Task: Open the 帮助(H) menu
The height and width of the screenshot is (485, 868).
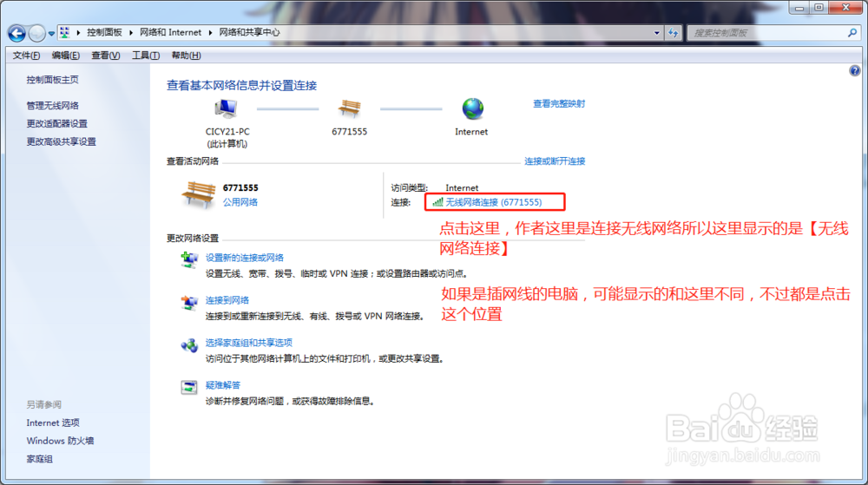Action: [x=186, y=56]
